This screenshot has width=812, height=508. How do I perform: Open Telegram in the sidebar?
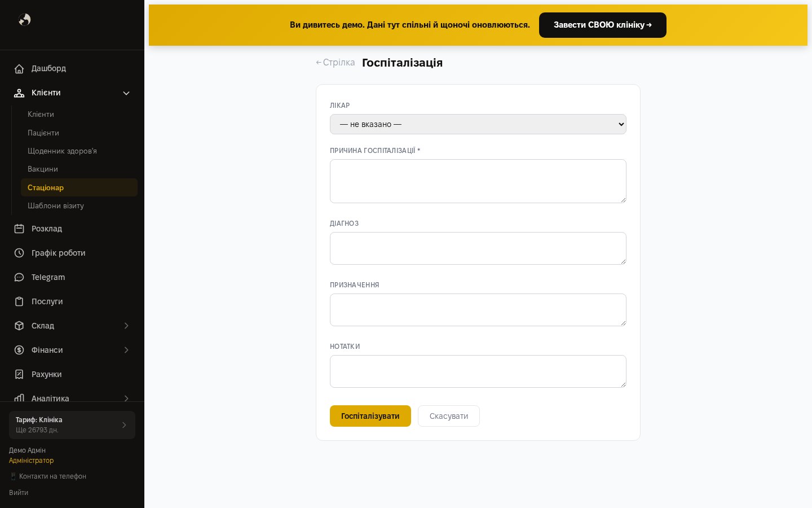tap(72, 277)
